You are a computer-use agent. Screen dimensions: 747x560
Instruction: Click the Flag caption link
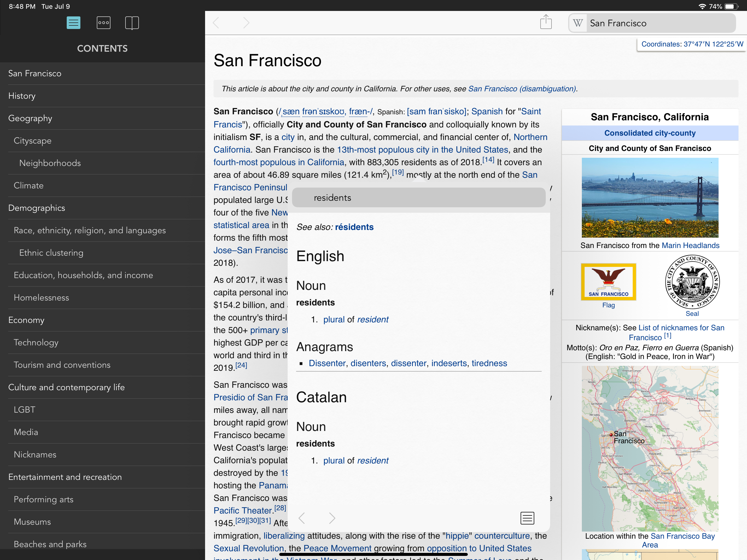[608, 305]
